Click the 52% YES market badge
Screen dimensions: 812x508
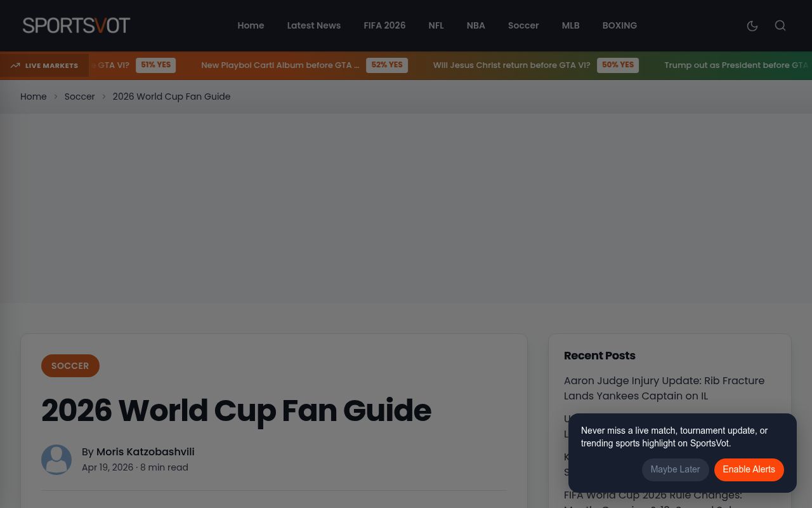click(x=387, y=65)
